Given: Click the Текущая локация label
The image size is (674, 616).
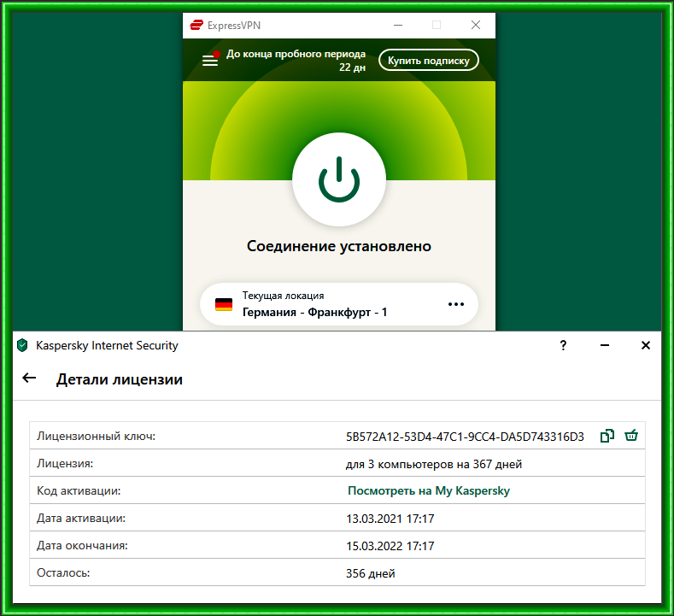Looking at the screenshot, I should [x=283, y=296].
